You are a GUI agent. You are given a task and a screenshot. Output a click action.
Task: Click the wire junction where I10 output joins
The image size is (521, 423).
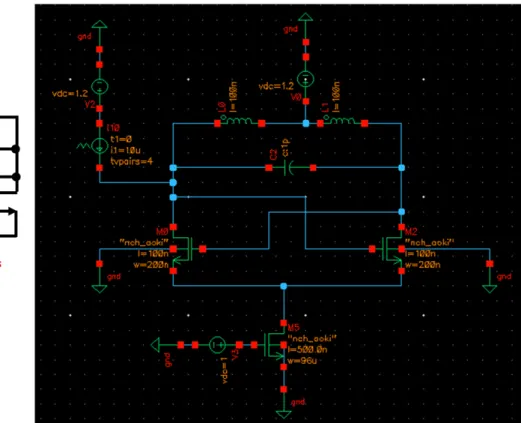(x=173, y=183)
